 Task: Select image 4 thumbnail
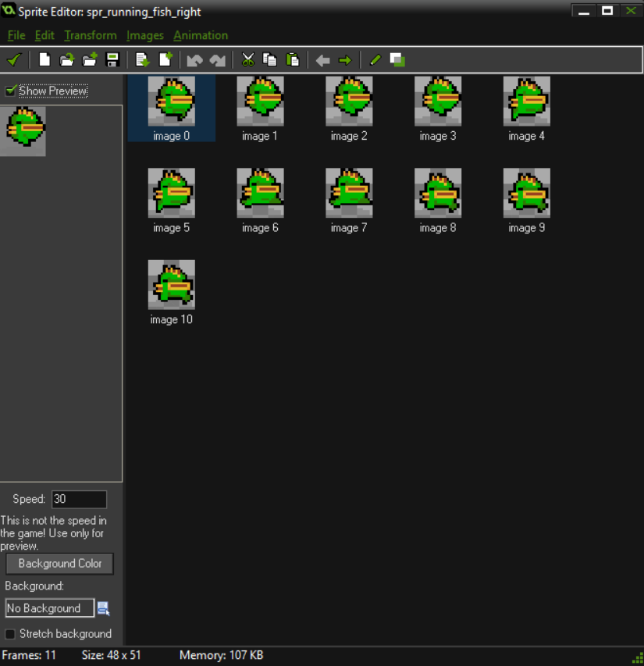tap(526, 101)
